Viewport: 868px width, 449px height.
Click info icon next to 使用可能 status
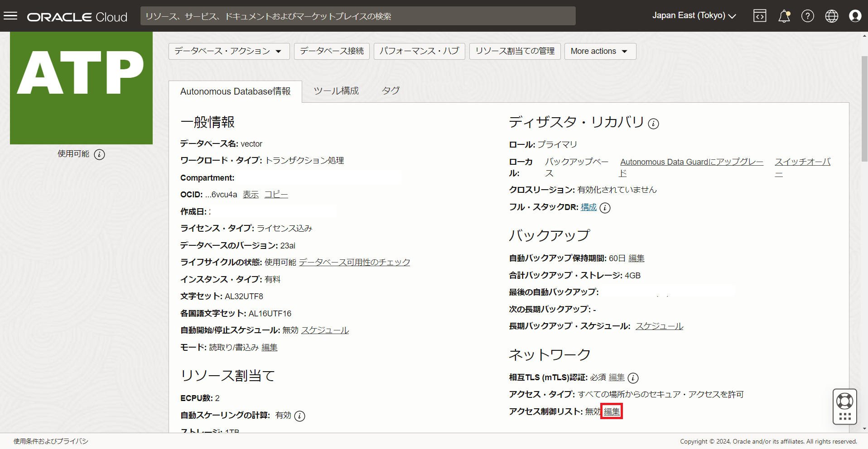pyautogui.click(x=99, y=155)
